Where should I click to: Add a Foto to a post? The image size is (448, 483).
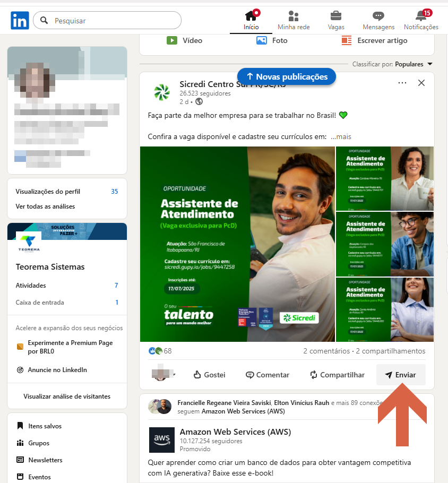coord(272,40)
